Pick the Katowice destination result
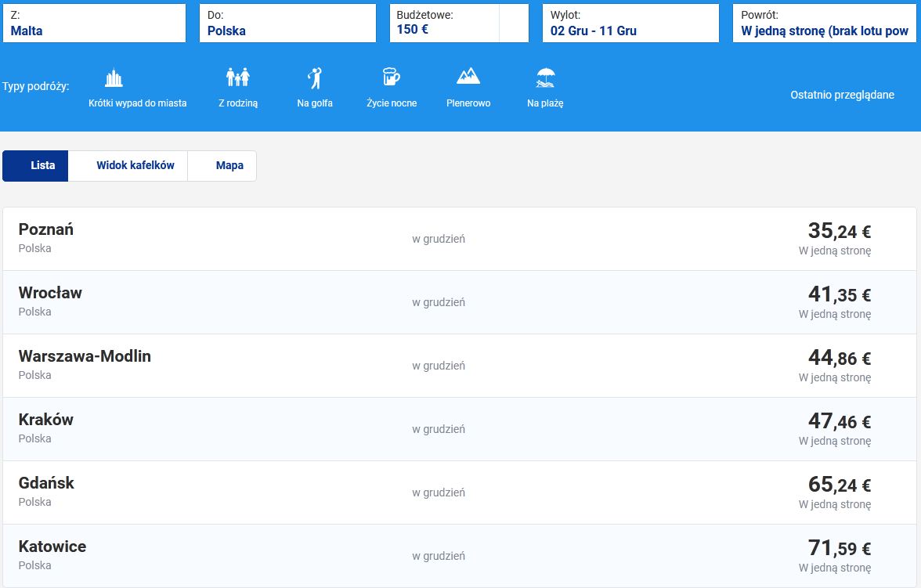Viewport: 921px width, 588px height. (460, 556)
